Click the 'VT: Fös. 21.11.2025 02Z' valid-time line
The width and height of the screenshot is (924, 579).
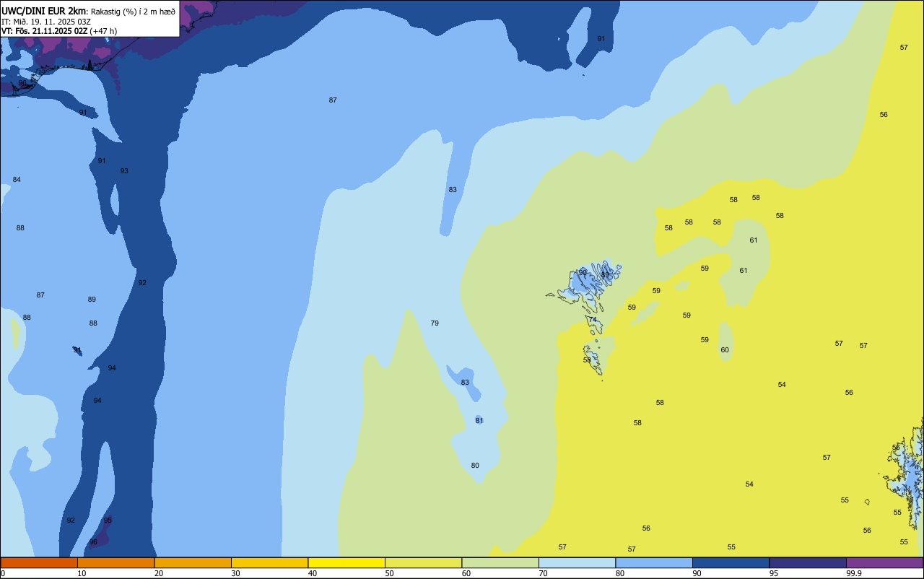click(x=45, y=31)
